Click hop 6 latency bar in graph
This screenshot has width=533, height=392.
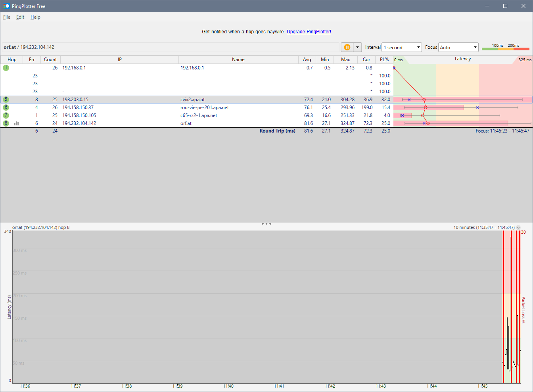pos(429,108)
